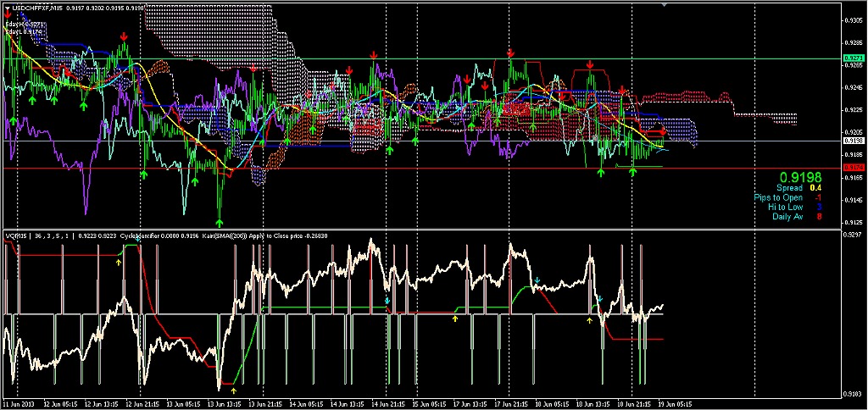The height and width of the screenshot is (410, 868).
Task: Select the large green 0.9198 price readout
Action: 800,177
